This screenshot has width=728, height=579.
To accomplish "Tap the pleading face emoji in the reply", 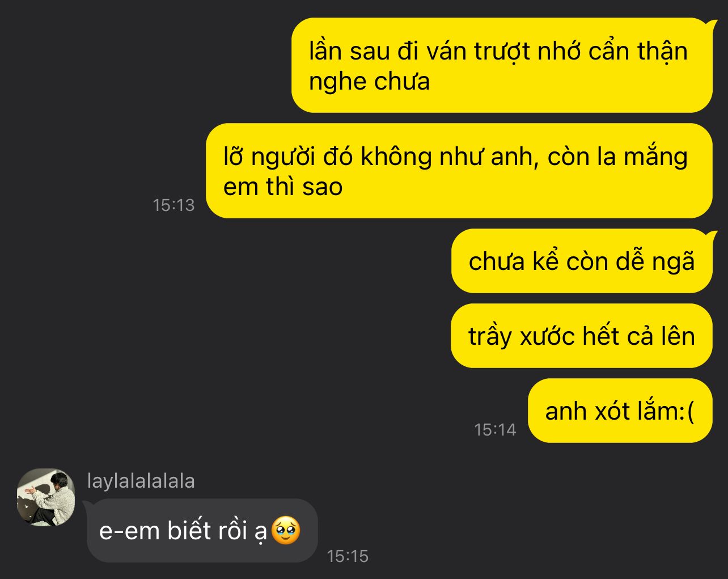I will 286,531.
